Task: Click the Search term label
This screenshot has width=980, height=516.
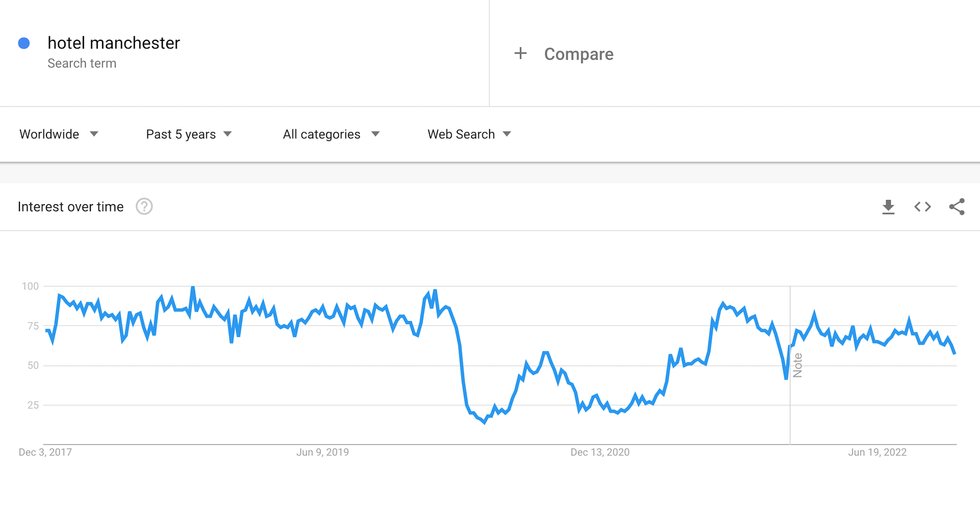Action: [82, 63]
